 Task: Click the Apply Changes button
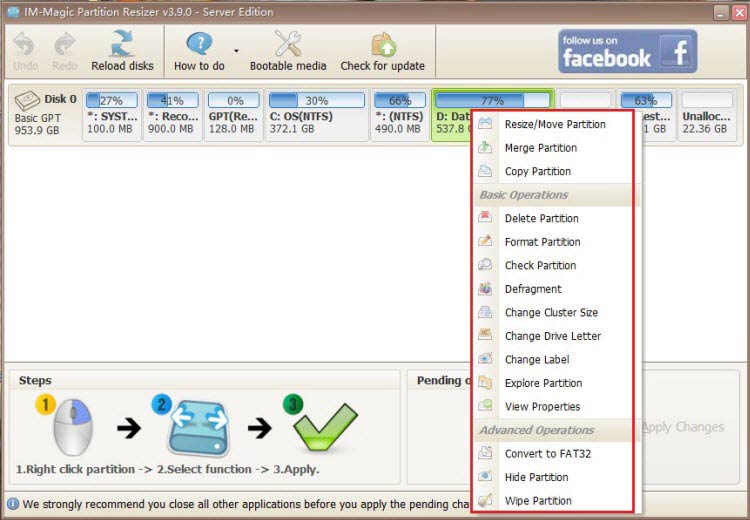point(683,427)
